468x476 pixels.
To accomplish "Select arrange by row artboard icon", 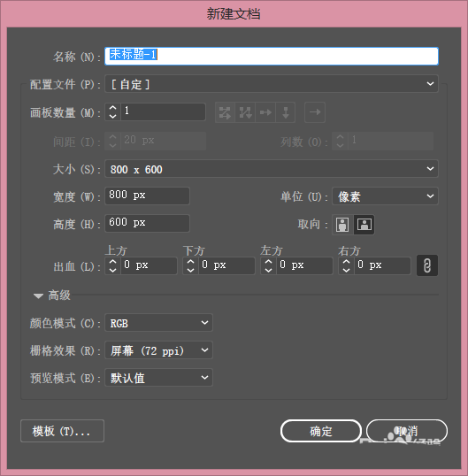I will [265, 112].
